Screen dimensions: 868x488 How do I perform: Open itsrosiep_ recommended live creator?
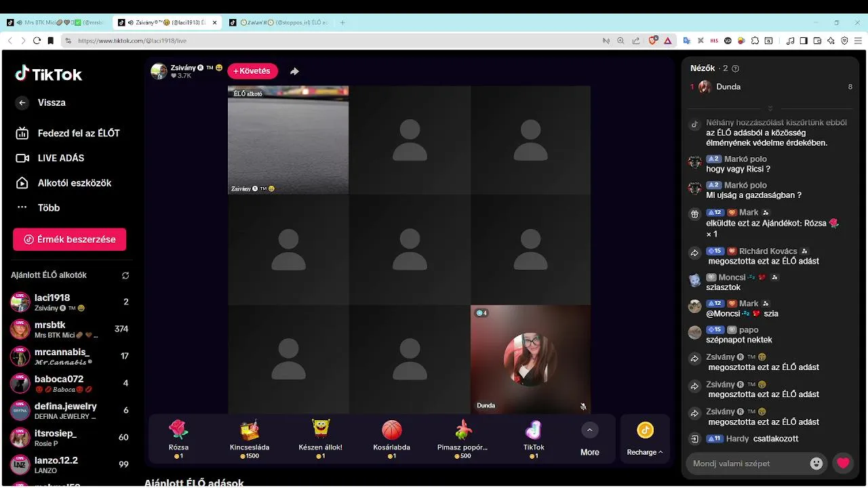70,438
